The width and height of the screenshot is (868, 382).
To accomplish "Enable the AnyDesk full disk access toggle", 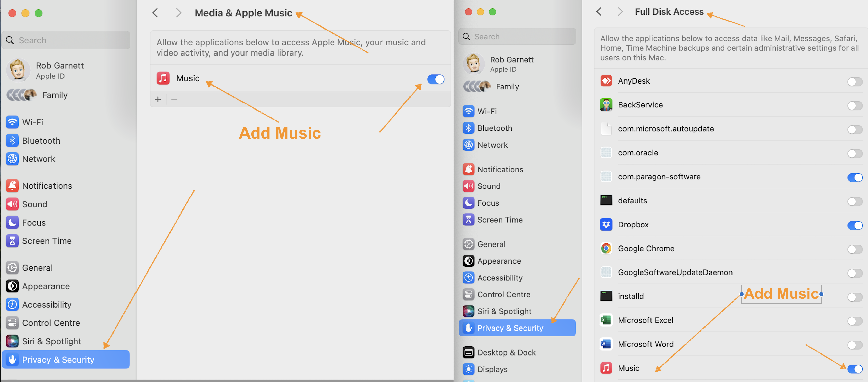I will pyautogui.click(x=855, y=82).
